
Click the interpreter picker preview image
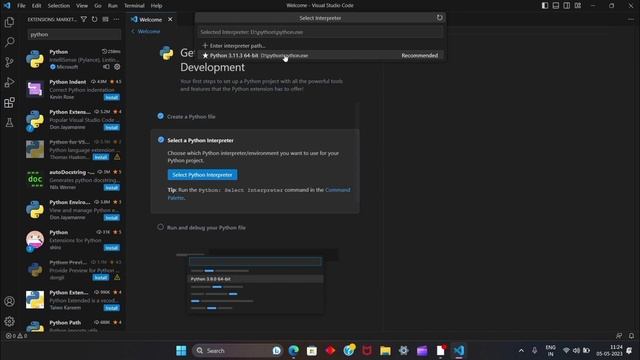(256, 281)
